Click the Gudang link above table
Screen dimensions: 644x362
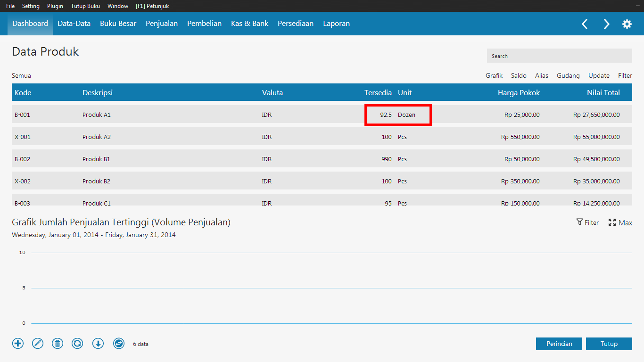pyautogui.click(x=568, y=75)
